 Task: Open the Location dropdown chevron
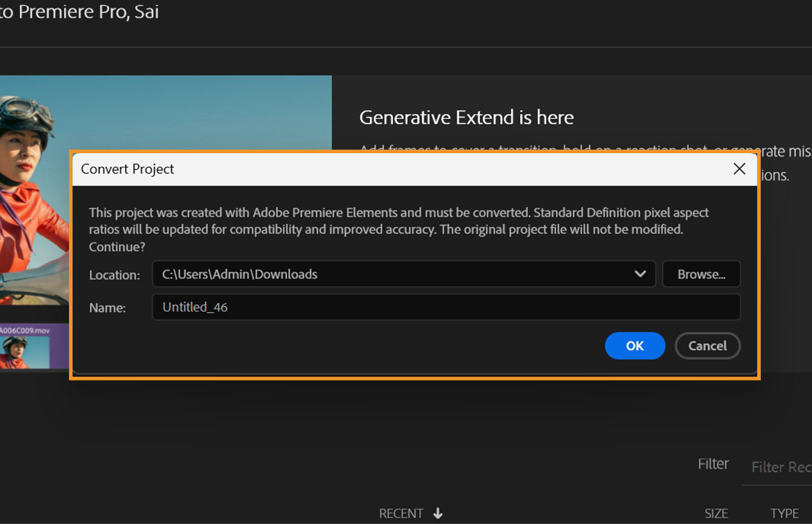point(640,274)
